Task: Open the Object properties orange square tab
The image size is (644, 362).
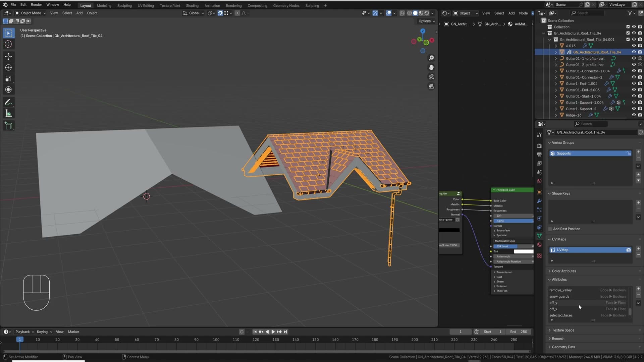Action: [539, 192]
